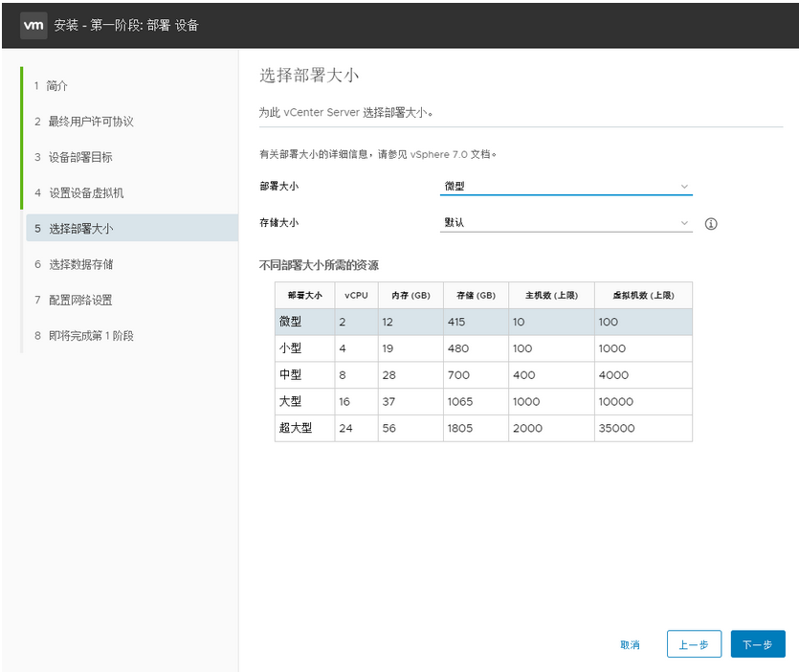Viewport: 799px width, 672px height.
Task: Click the memory value 28 cell
Action: pos(411,374)
